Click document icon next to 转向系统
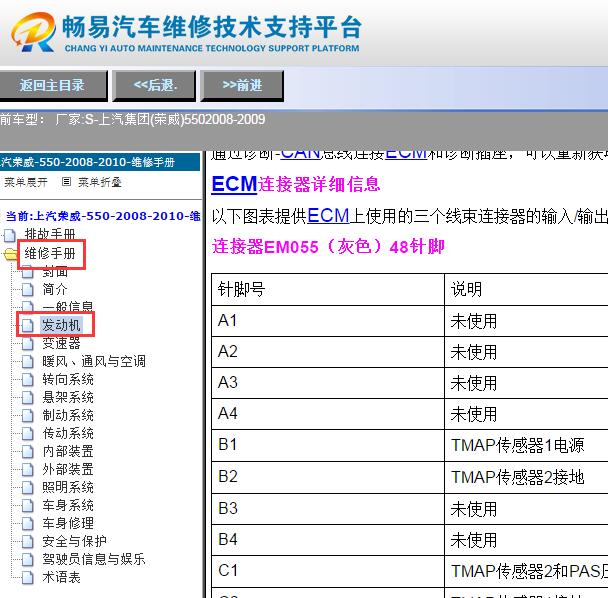This screenshot has width=608, height=598. click(x=27, y=379)
